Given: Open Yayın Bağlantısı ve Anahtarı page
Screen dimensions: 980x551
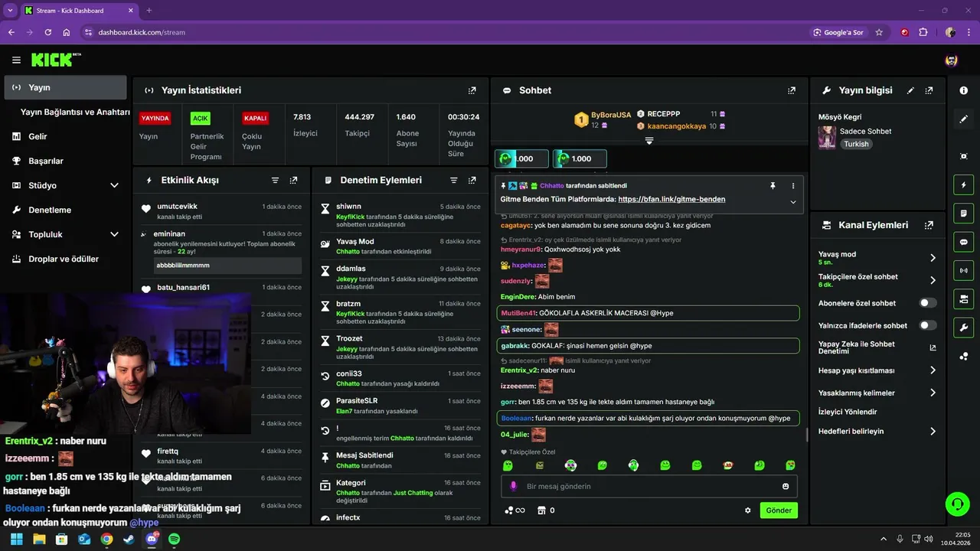Looking at the screenshot, I should pos(75,112).
